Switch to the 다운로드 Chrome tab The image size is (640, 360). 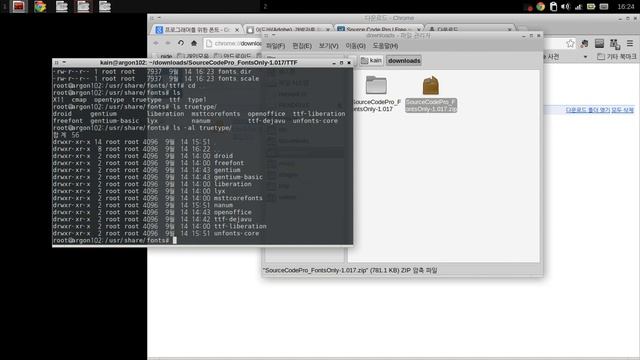(469, 29)
